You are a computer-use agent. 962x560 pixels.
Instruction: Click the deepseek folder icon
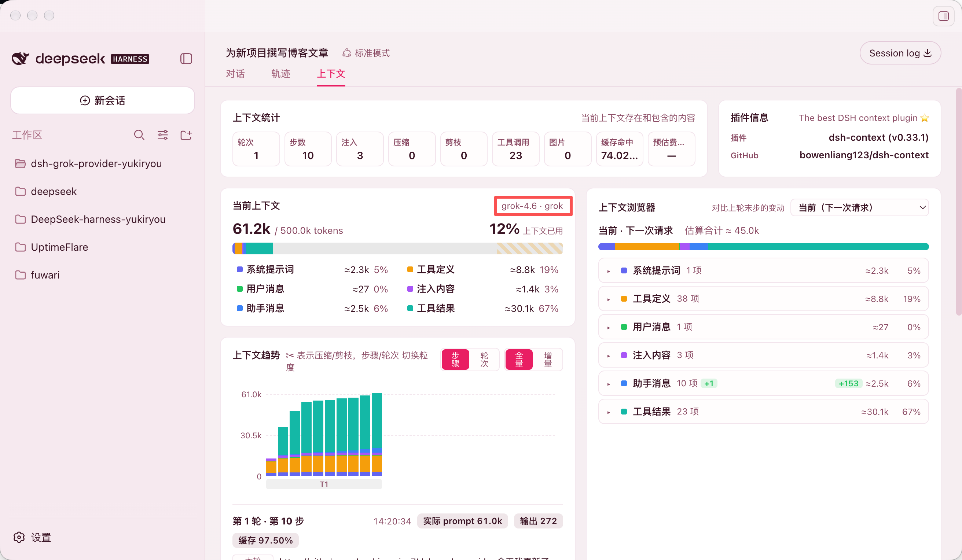click(x=20, y=191)
